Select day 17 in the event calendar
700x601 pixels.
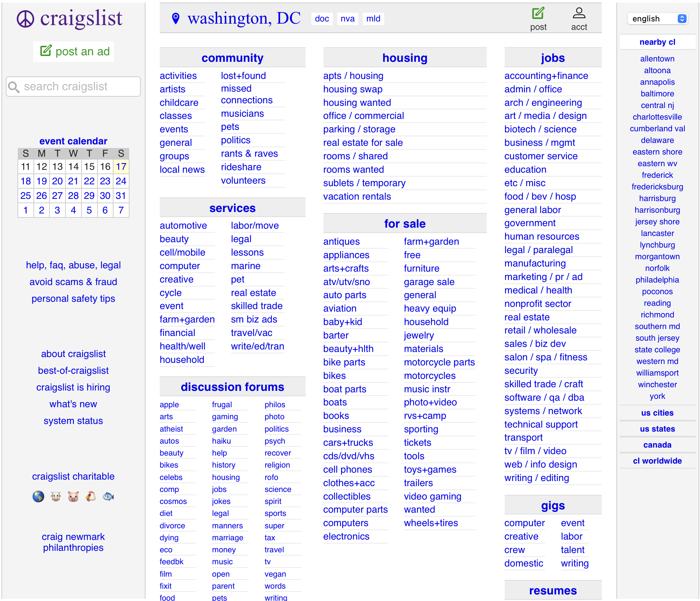(x=121, y=167)
